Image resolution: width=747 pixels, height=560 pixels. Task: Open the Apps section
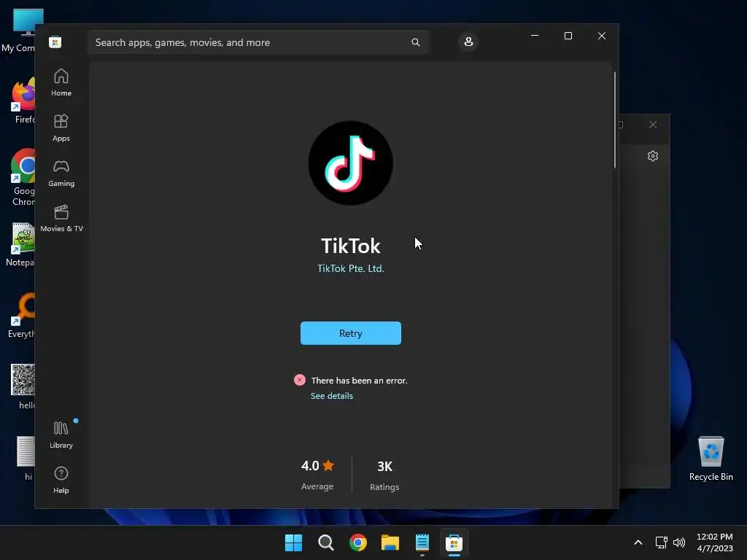[x=61, y=128]
